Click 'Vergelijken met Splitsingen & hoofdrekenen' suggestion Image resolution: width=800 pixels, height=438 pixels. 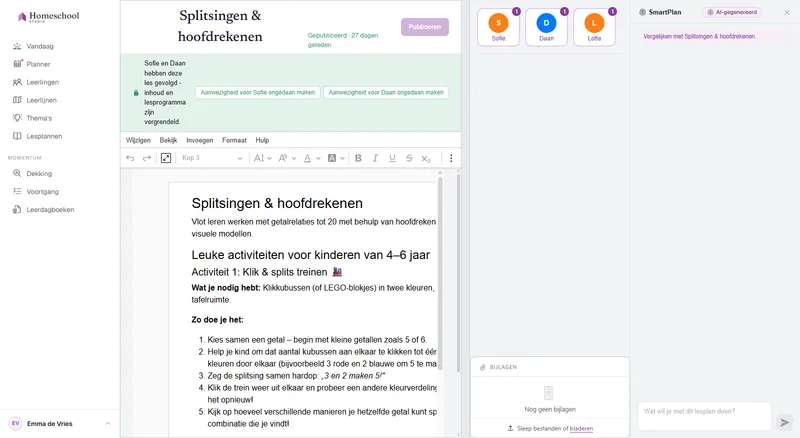pos(699,36)
